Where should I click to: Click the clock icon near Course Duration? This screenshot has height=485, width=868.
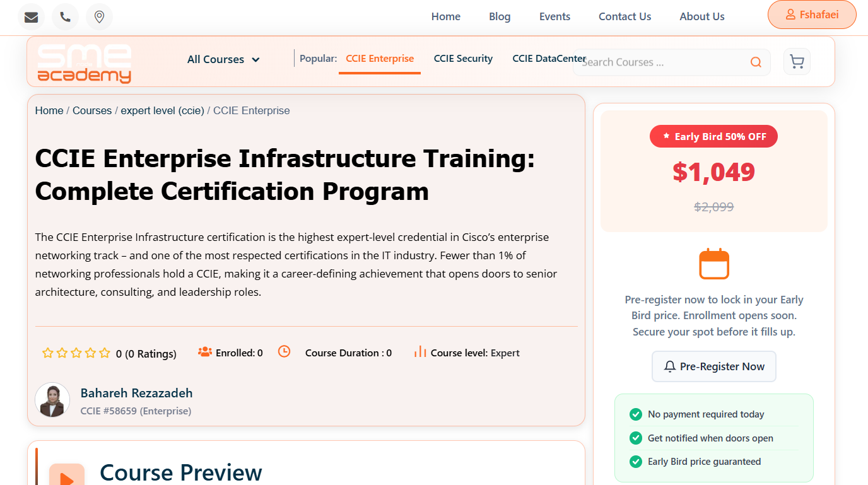tap(284, 351)
